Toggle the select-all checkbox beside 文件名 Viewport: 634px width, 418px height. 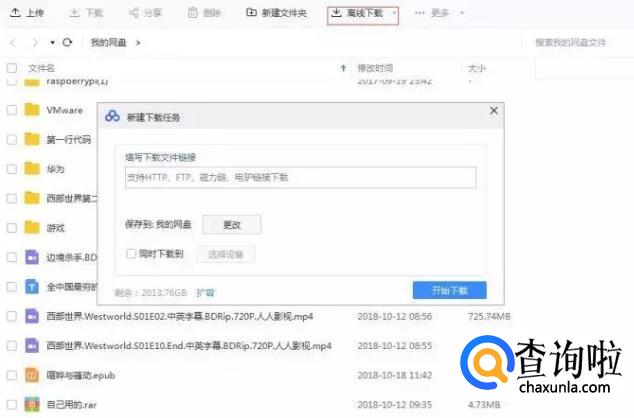[12, 68]
